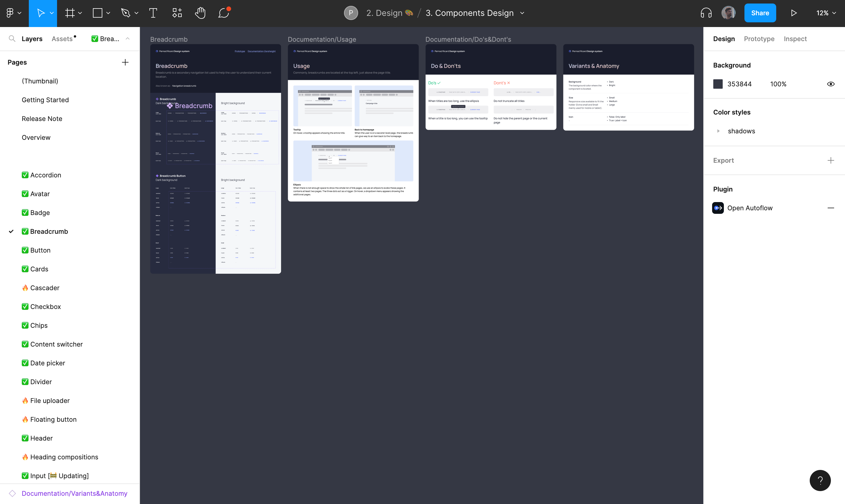Screen dimensions: 845x504
Task: Expand the shadows color styles group
Action: pyautogui.click(x=718, y=131)
